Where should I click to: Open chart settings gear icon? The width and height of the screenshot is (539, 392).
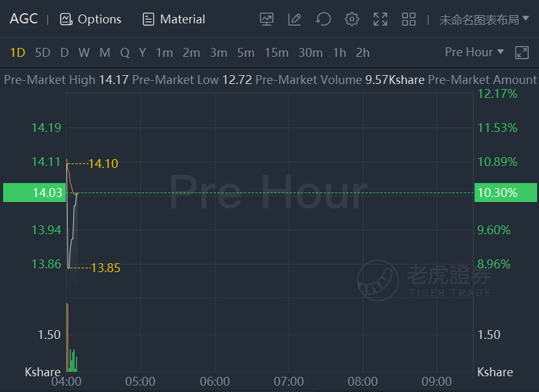352,19
